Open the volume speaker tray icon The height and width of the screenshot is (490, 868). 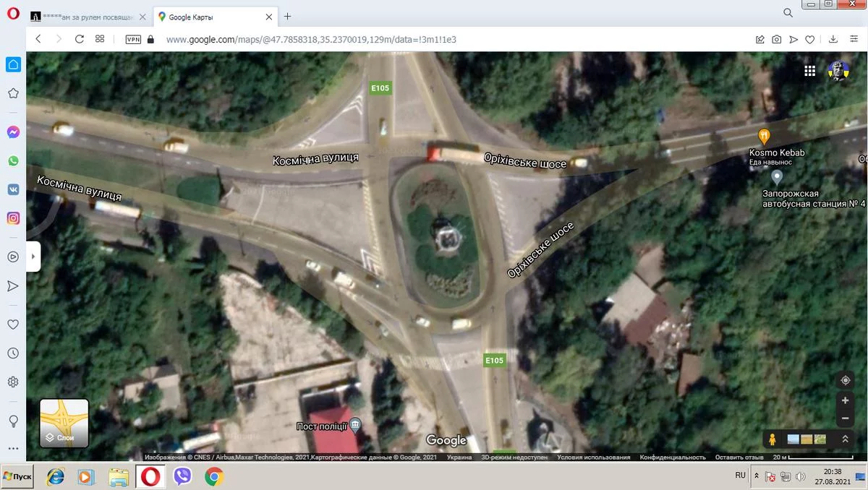[x=801, y=477]
